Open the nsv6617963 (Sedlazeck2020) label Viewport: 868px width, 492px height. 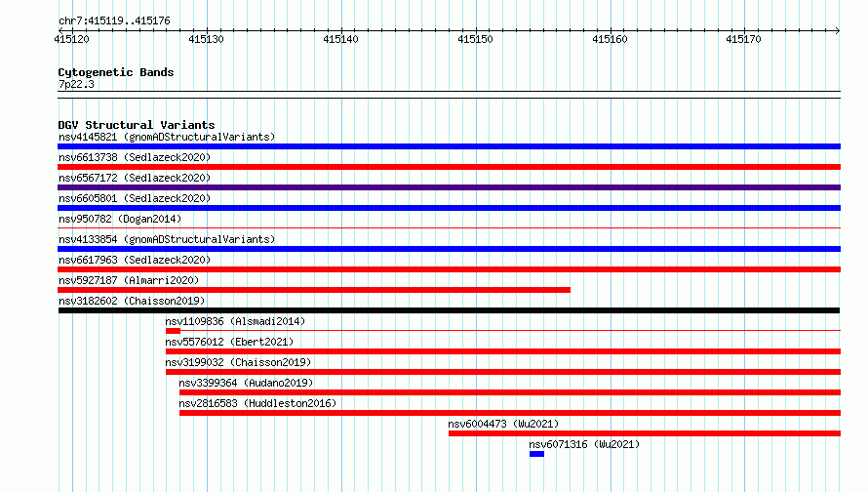tap(135, 260)
